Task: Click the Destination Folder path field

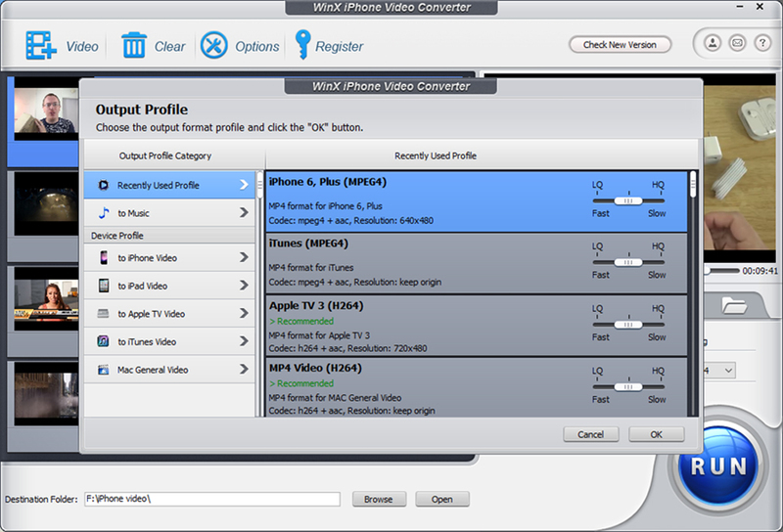Action: tap(212, 499)
